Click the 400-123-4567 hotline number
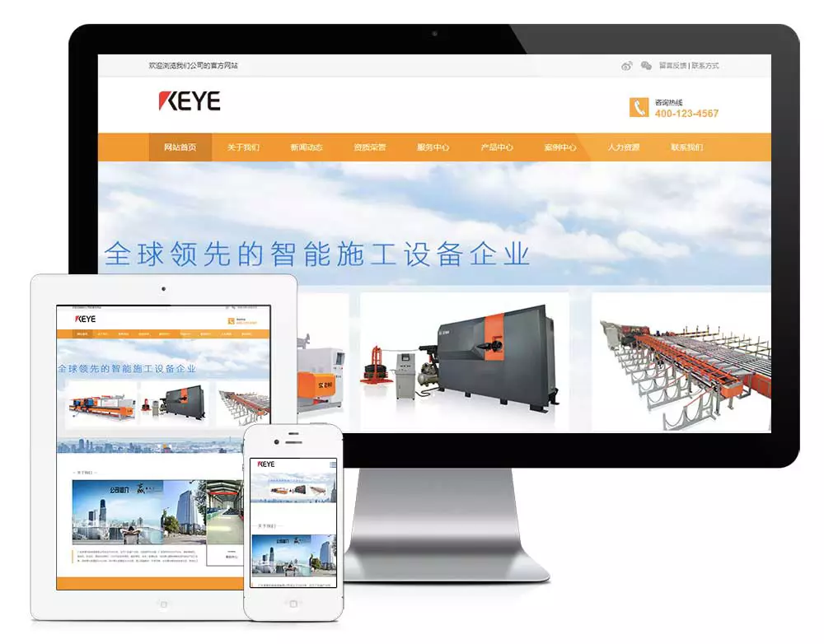Screen dimensions: 824x644 tap(686, 114)
